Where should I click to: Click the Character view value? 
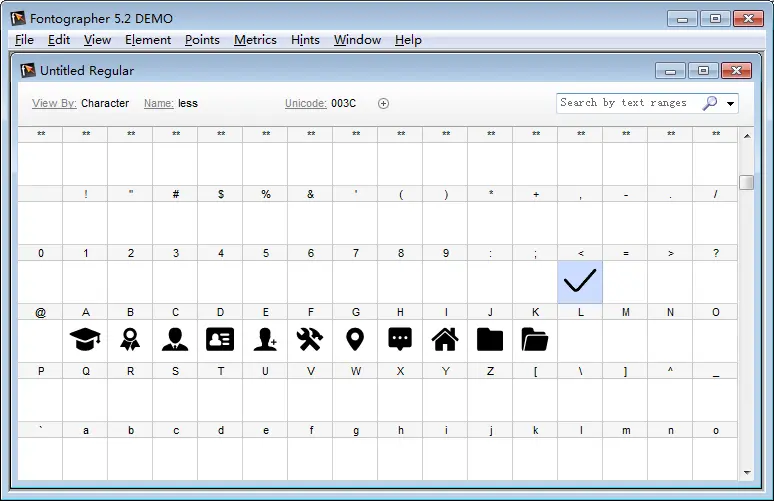(x=105, y=103)
